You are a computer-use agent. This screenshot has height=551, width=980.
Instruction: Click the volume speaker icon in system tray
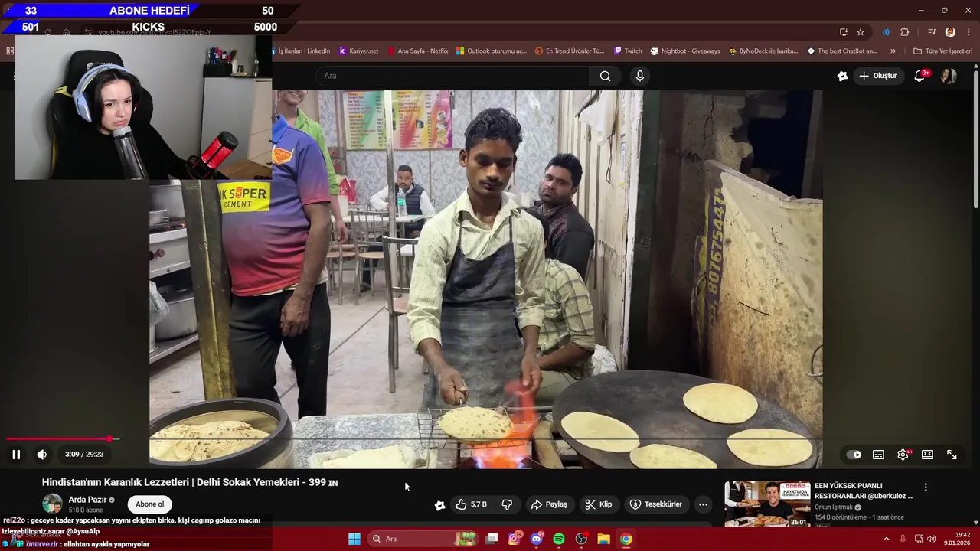tap(931, 539)
